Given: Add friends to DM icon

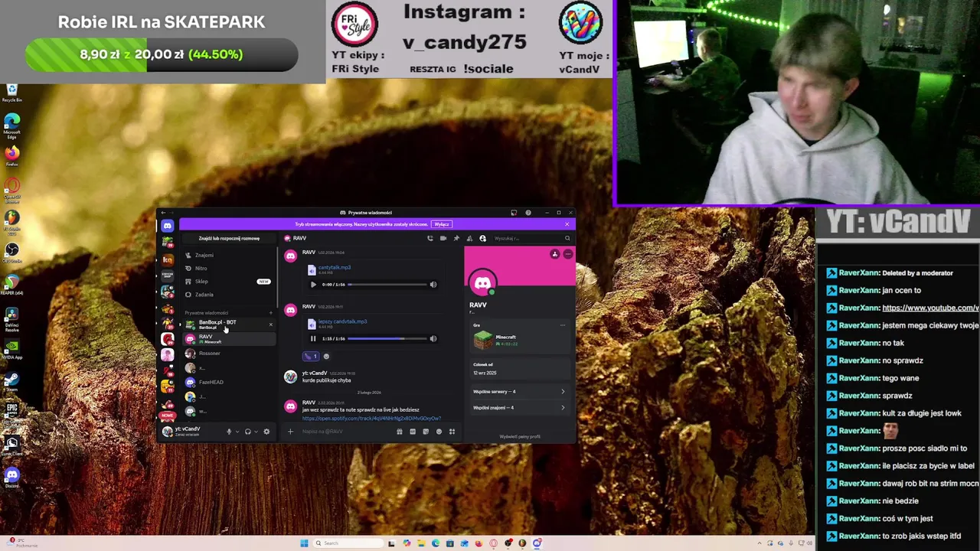Looking at the screenshot, I should coord(469,238).
